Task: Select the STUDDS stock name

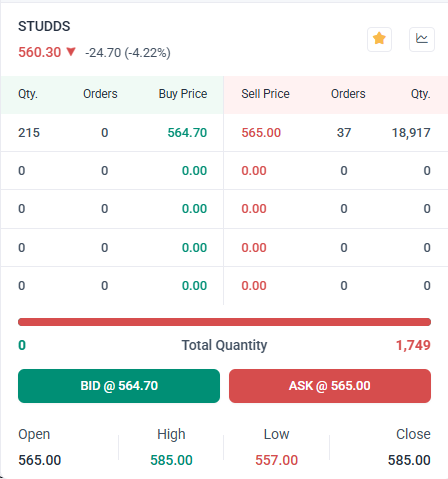Action: pyautogui.click(x=44, y=26)
